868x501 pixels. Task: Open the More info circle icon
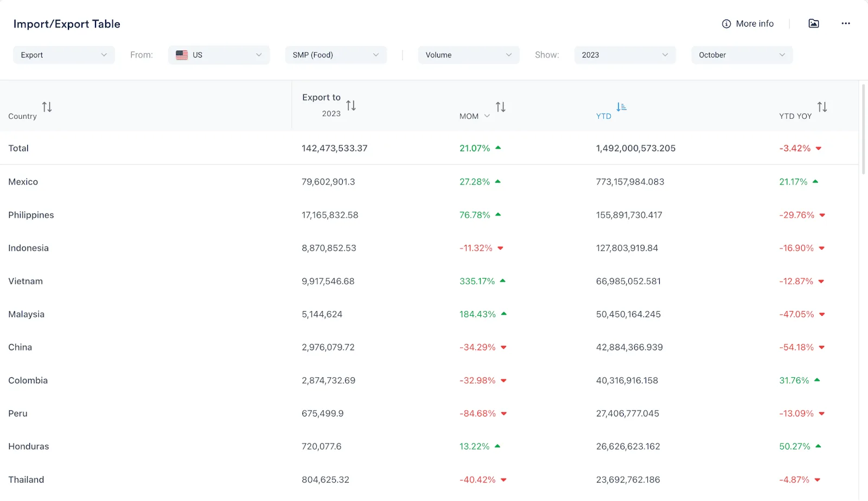726,24
